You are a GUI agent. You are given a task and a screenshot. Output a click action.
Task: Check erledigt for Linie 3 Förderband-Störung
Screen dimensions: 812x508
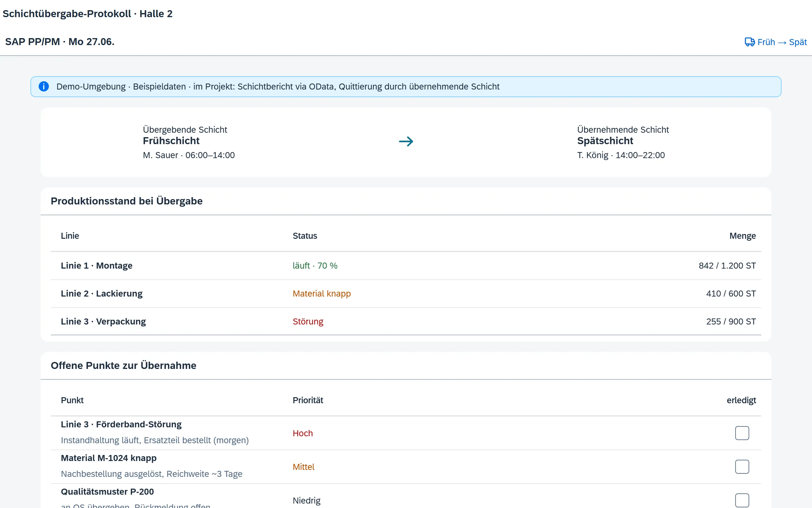[x=742, y=433]
